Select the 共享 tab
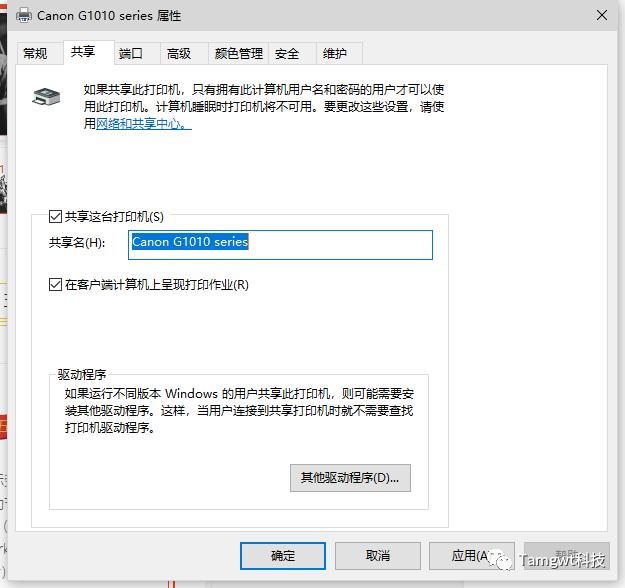This screenshot has width=625, height=588. tap(88, 52)
